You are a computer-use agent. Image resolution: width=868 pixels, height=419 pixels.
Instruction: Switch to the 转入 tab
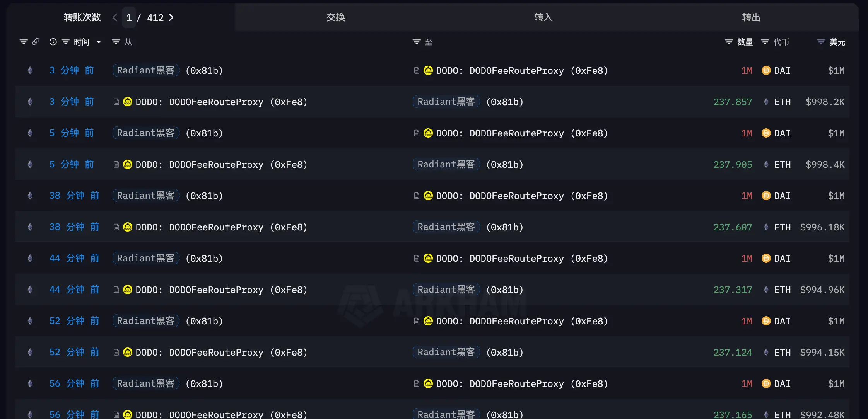pyautogui.click(x=543, y=17)
